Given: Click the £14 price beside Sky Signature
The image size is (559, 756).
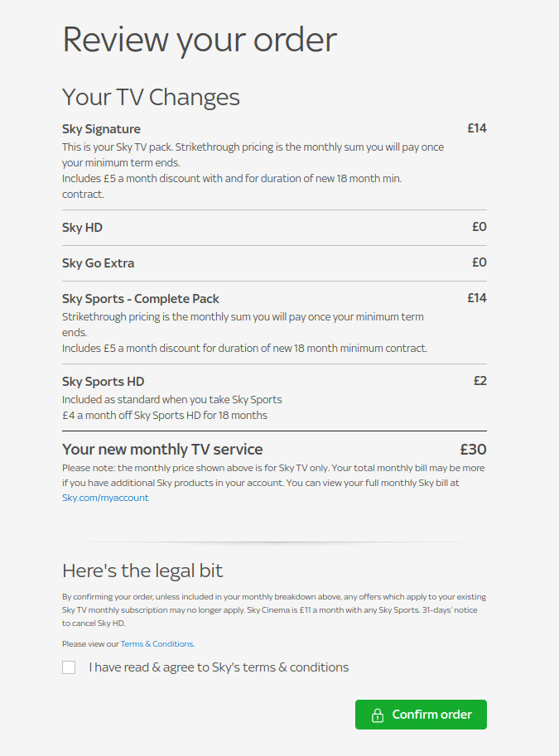Looking at the screenshot, I should pyautogui.click(x=477, y=128).
